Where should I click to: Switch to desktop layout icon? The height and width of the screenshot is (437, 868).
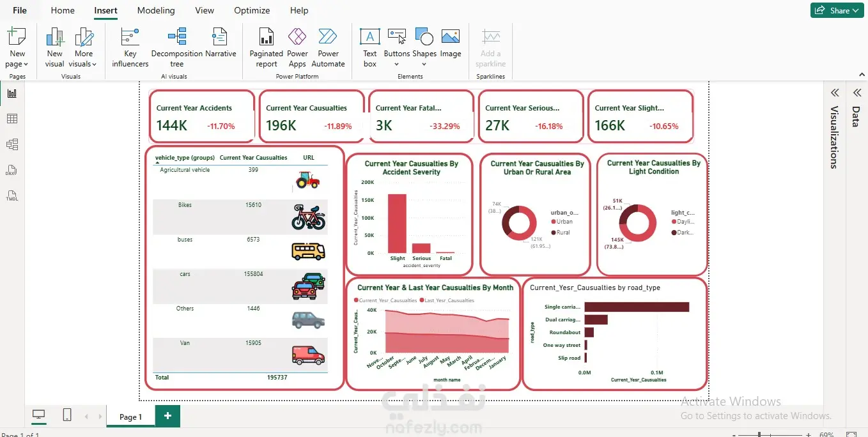pos(39,415)
